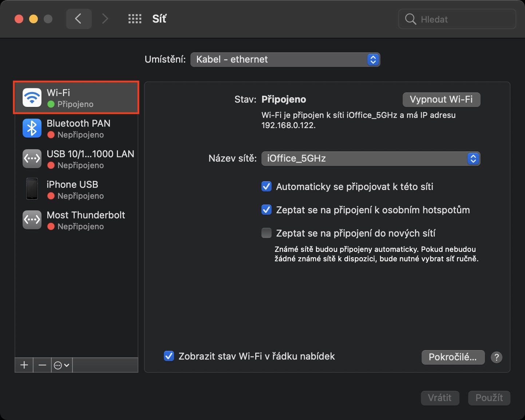Remove selected service with minus button
Screen dimensions: 525x420
[42, 365]
